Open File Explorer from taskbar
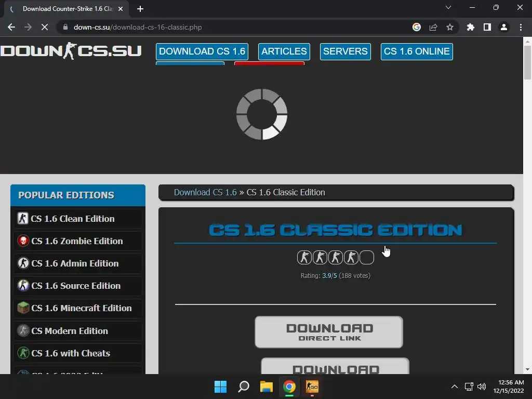Image resolution: width=532 pixels, height=399 pixels. point(267,387)
